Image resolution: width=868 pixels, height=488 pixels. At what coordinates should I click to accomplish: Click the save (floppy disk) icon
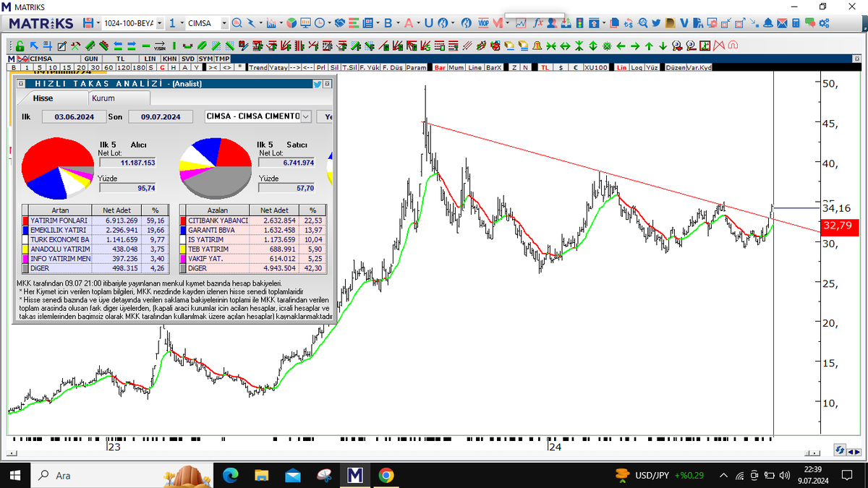(88, 23)
